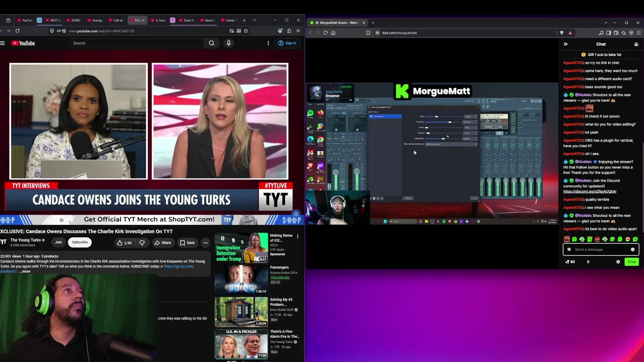Switch to the DUNE browser tab
The height and width of the screenshot is (362, 644).
[74, 21]
